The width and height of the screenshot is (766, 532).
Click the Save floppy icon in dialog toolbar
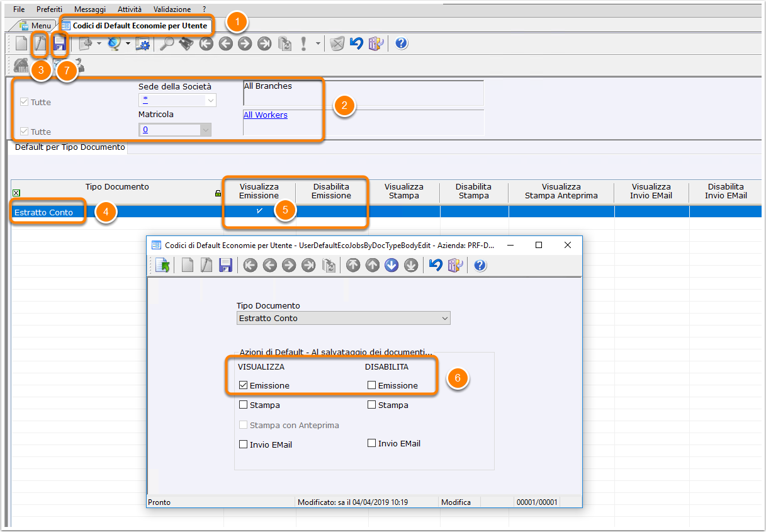coord(225,265)
